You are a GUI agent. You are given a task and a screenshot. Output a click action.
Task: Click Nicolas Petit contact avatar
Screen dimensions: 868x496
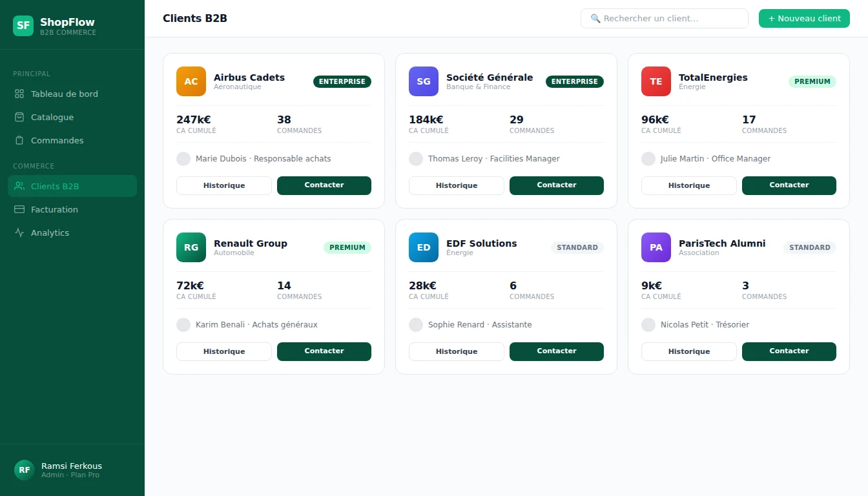648,325
